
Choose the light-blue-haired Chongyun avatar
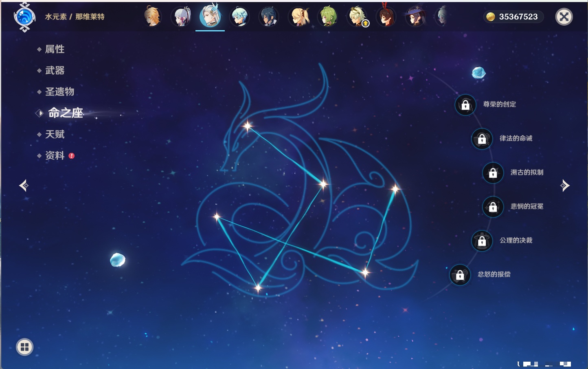pyautogui.click(x=239, y=17)
